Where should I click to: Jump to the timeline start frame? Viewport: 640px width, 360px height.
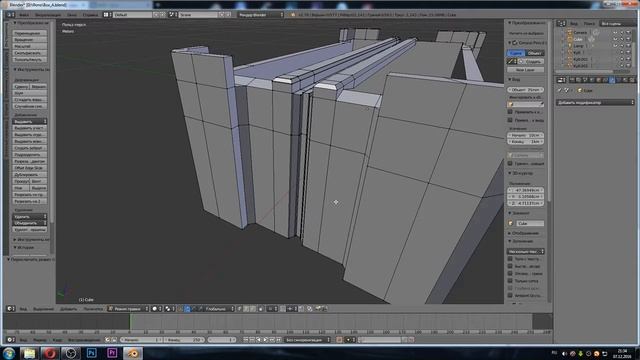246,340
